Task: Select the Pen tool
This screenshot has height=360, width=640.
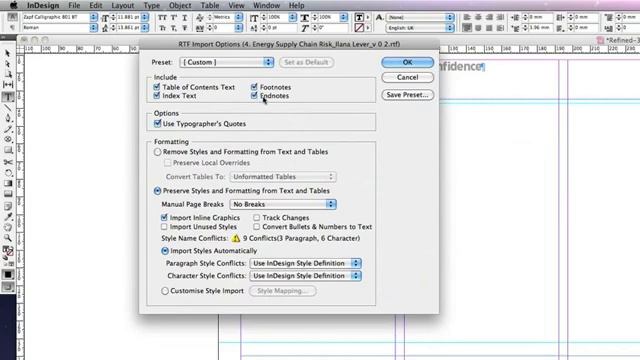Action: (x=8, y=118)
